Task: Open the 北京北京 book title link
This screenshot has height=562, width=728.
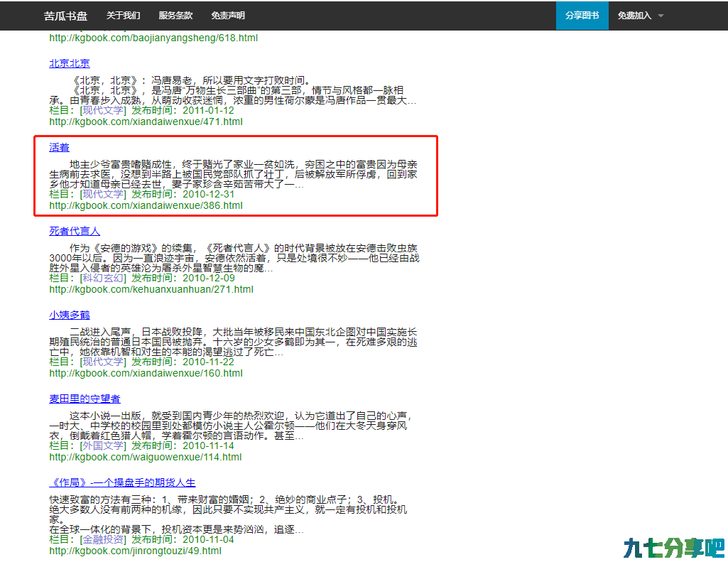Action: pos(69,64)
